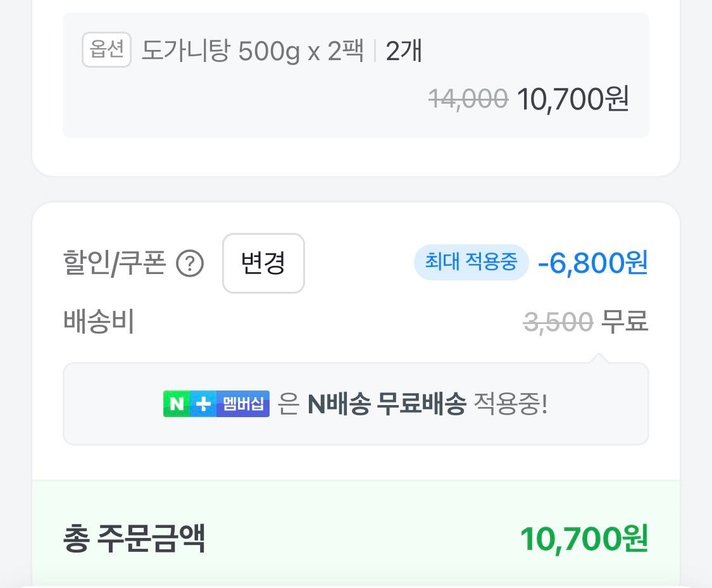Click the -6,800원 discount amount
Image resolution: width=712 pixels, height=588 pixels.
click(592, 263)
